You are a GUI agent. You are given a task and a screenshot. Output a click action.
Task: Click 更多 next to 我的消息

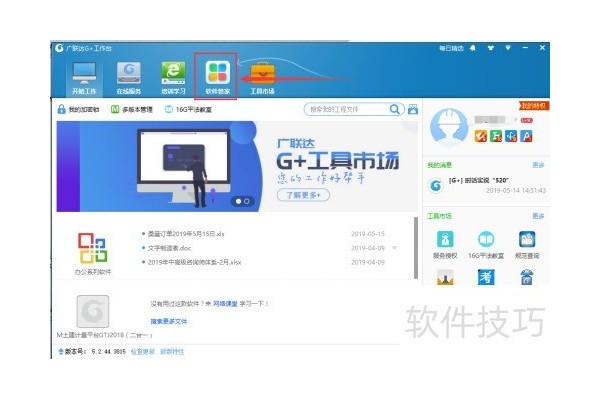538,165
